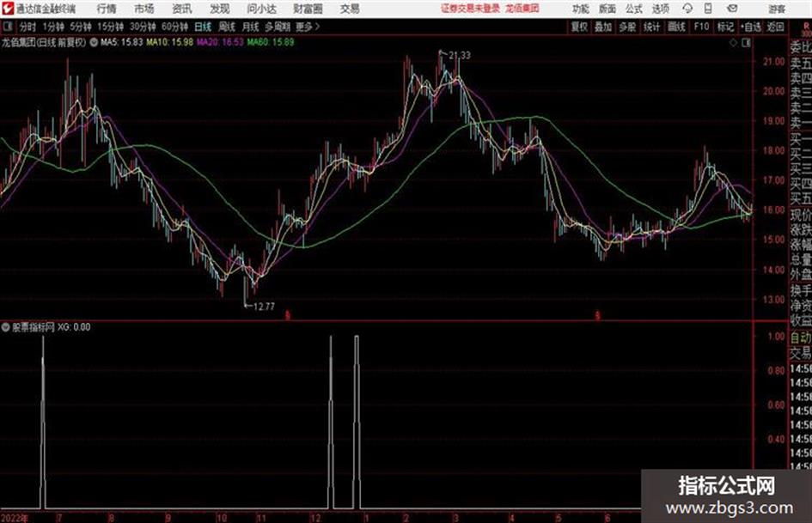This screenshot has height=523, width=812.
Task: Expand 更多 period options
Action: tap(307, 27)
